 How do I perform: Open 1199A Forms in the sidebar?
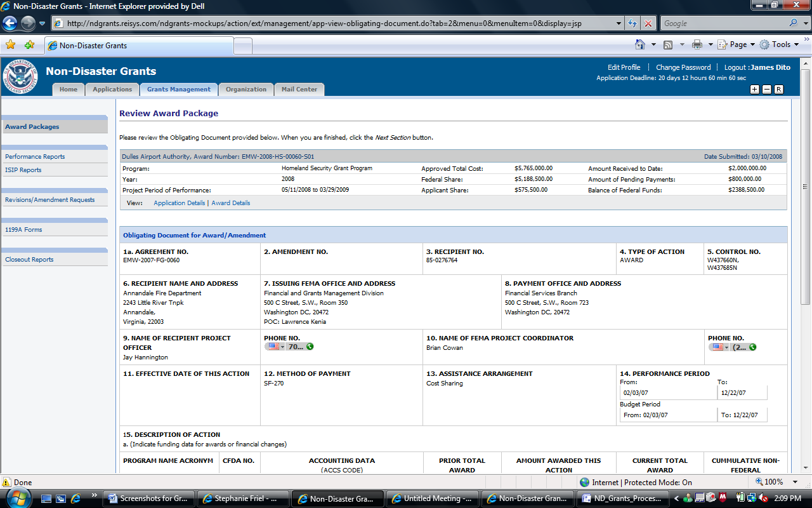coord(23,230)
